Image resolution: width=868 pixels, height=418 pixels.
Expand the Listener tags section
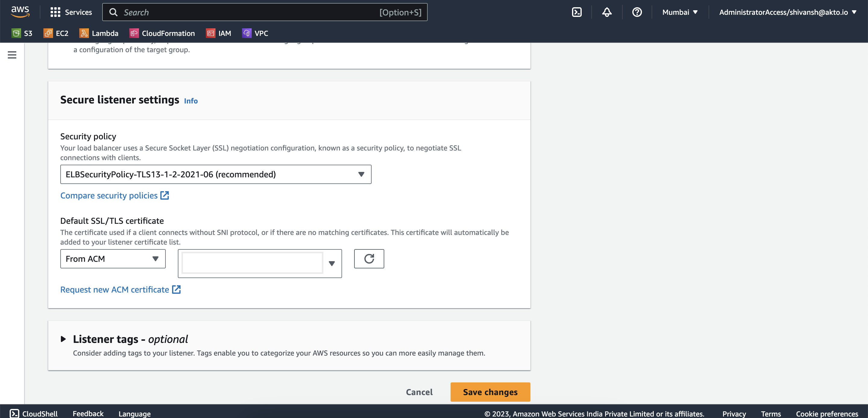63,339
